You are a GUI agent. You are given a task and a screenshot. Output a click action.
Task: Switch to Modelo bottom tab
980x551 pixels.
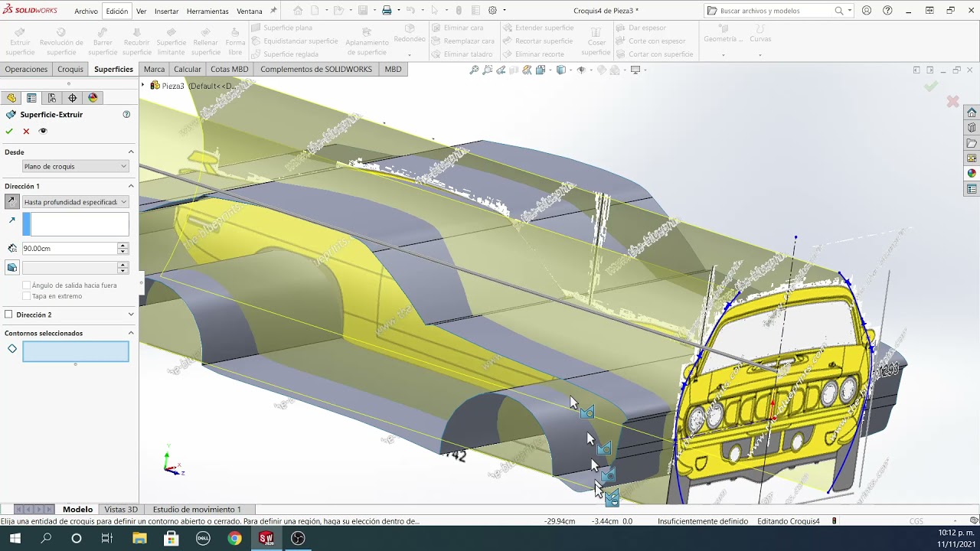77,509
